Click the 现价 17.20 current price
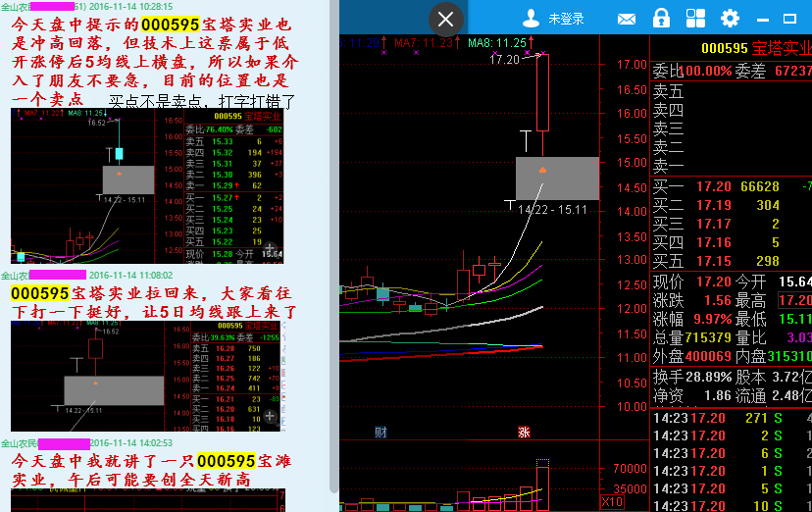 click(x=714, y=282)
